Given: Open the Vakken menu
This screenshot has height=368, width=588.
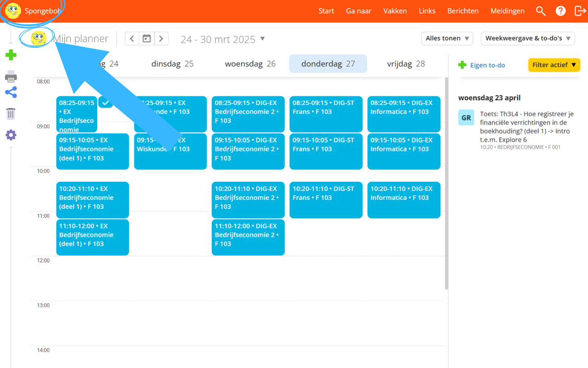Looking at the screenshot, I should 395,11.
